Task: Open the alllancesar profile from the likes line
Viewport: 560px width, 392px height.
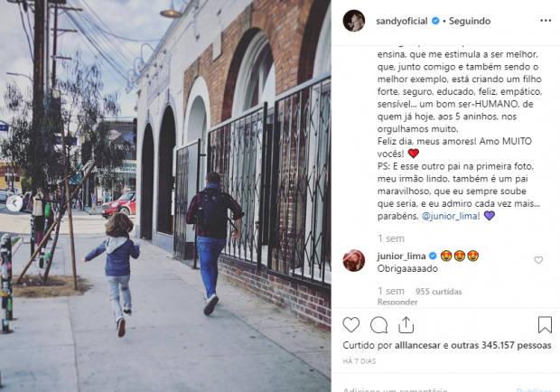Action: (x=417, y=345)
